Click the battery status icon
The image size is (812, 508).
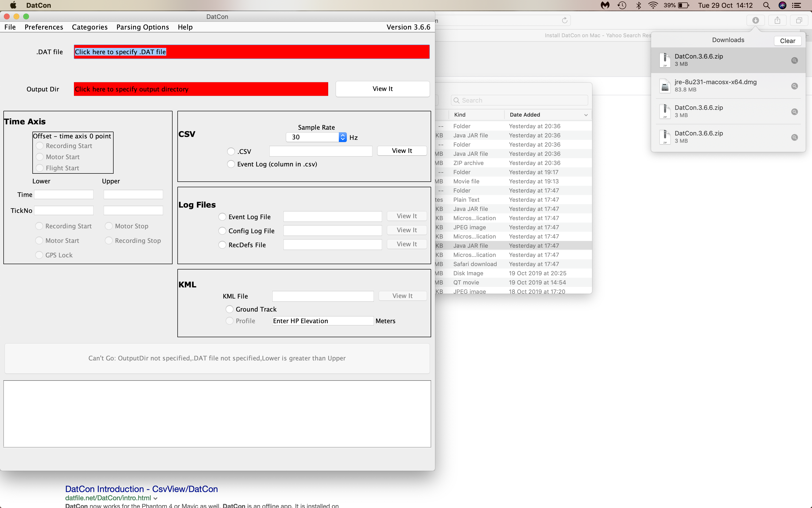(x=683, y=5)
